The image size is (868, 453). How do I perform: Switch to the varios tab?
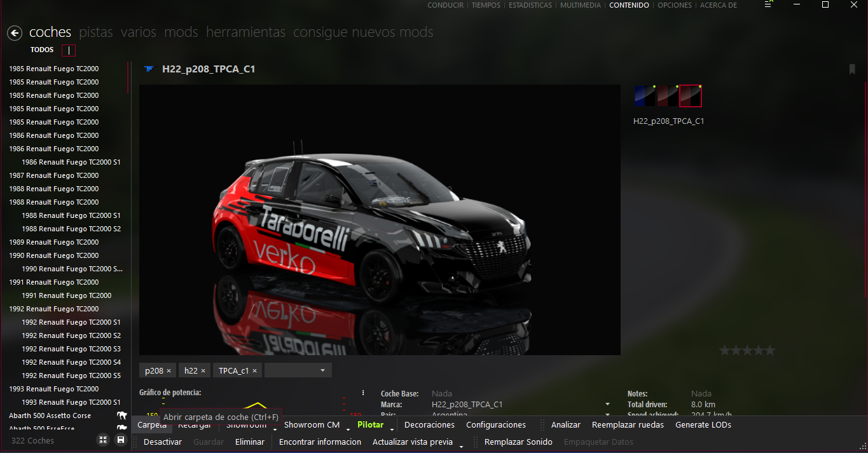click(x=139, y=32)
